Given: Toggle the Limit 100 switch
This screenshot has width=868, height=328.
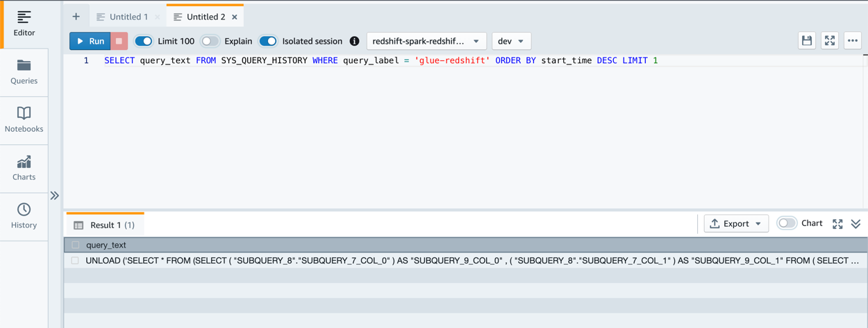Looking at the screenshot, I should tap(144, 41).
